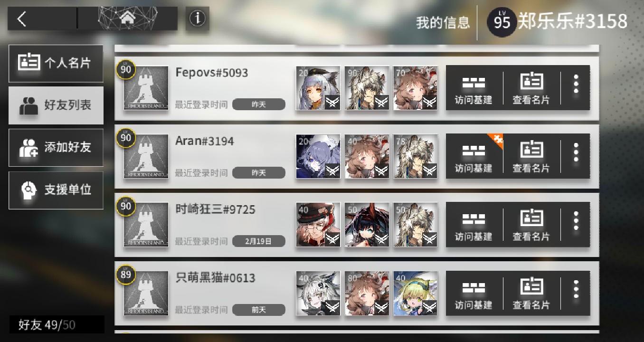
Task: Open Fepovs#5093's Rhodes Island avatar
Action: pyautogui.click(x=146, y=88)
